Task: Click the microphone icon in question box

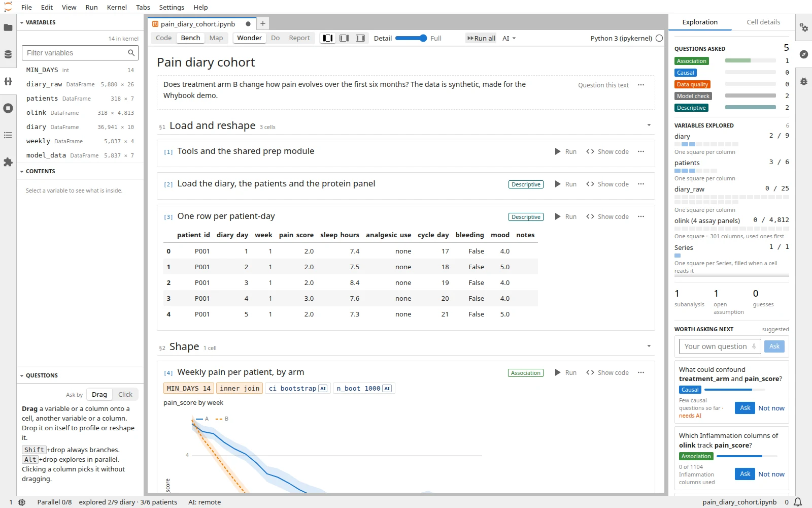Action: tap(754, 346)
